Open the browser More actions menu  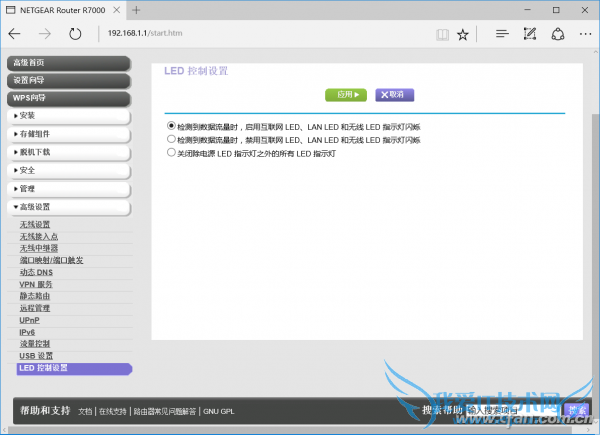pyautogui.click(x=585, y=34)
